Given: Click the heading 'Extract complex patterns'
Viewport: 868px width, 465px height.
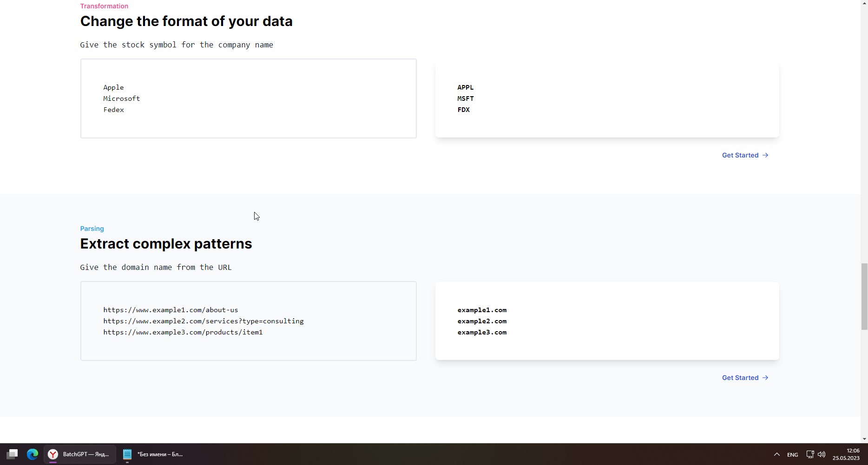Looking at the screenshot, I should click(x=166, y=243).
